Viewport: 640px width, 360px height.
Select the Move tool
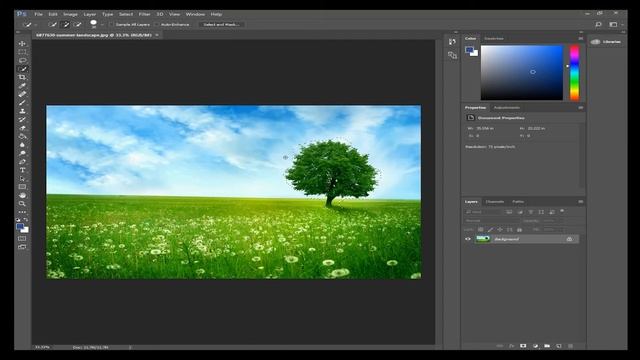22,43
